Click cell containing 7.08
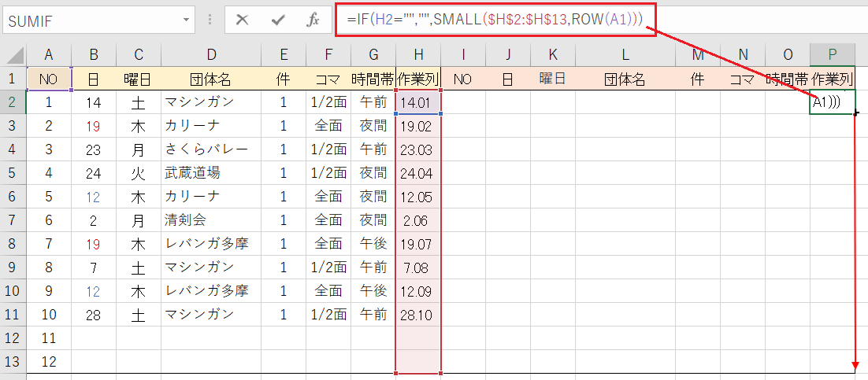Screen dimensions: 868x380 [418, 267]
